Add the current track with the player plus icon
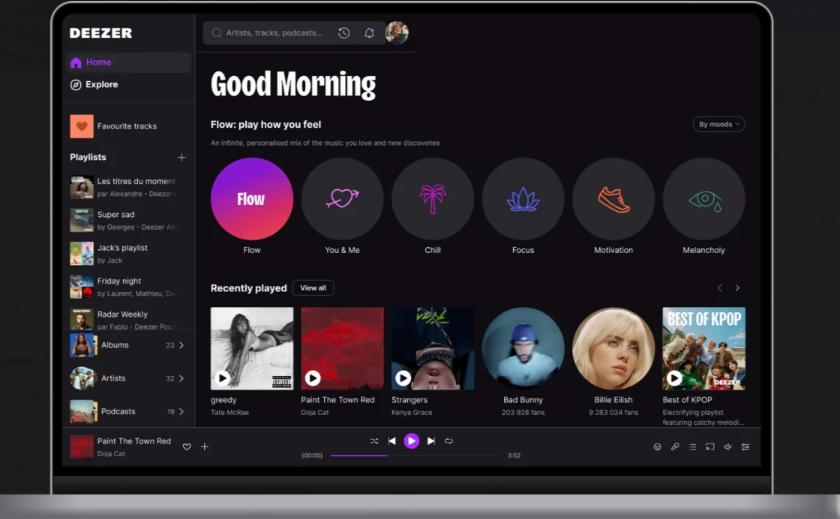Screen dimensions: 840x519 pos(205,447)
